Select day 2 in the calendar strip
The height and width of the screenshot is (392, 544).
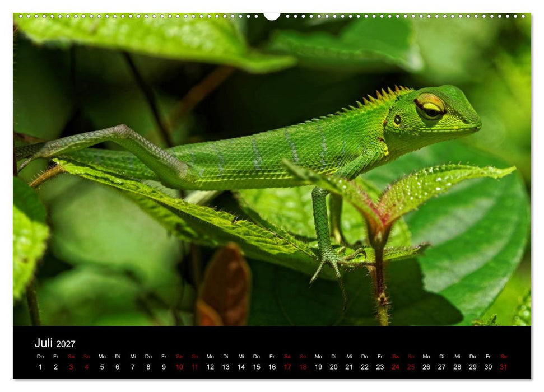click(x=55, y=367)
